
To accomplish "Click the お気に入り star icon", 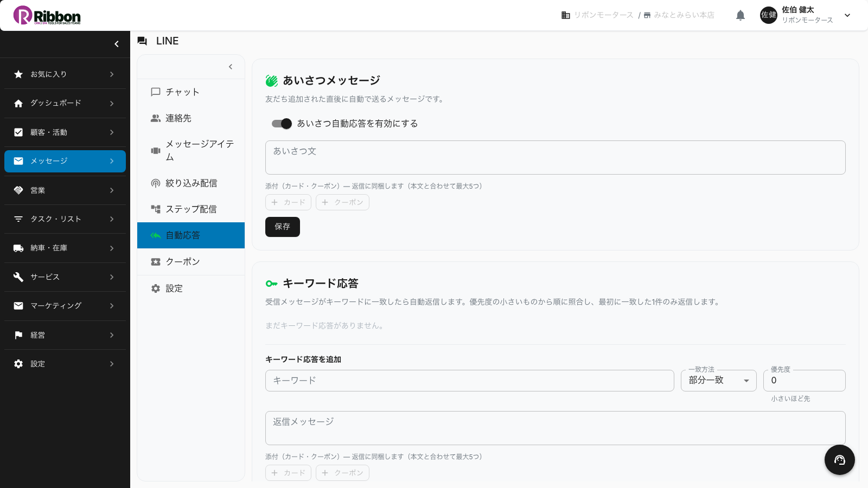I will coord(18,74).
